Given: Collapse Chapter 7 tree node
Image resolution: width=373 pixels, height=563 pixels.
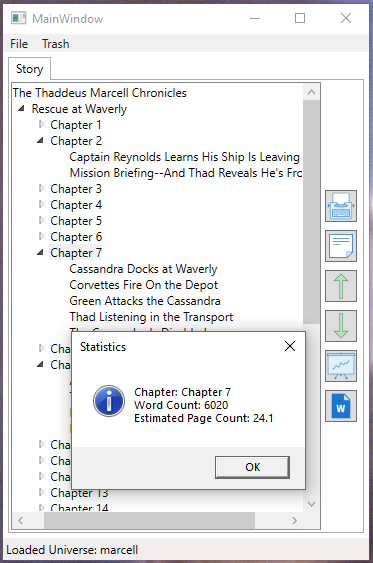Looking at the screenshot, I should (x=41, y=253).
